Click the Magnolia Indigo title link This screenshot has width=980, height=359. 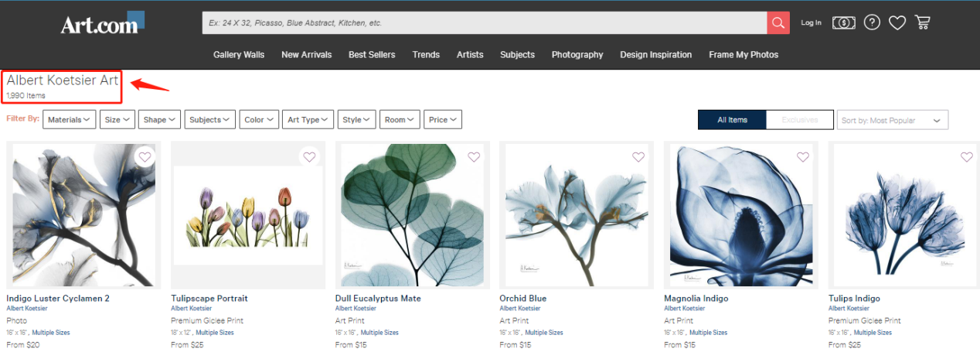pos(696,299)
